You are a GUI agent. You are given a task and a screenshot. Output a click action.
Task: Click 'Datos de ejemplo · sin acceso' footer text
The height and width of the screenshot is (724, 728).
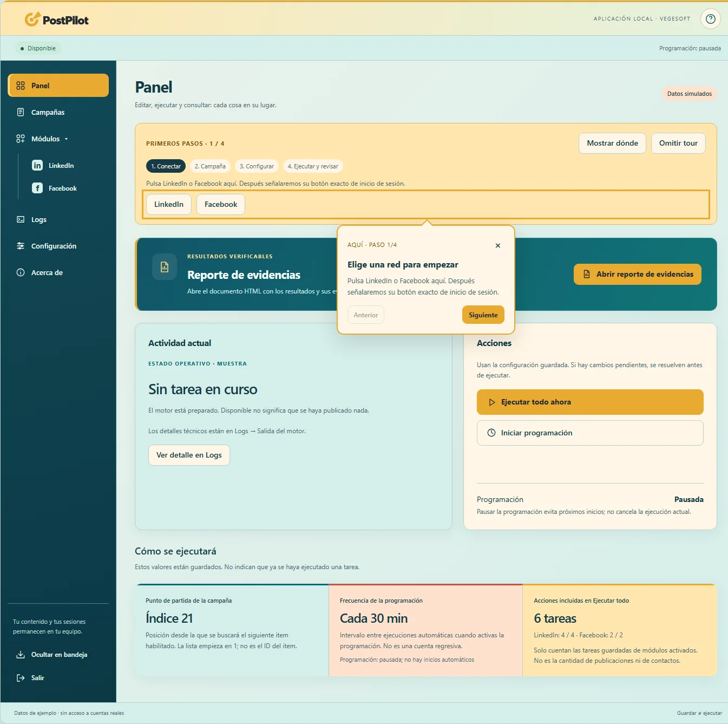[69, 713]
